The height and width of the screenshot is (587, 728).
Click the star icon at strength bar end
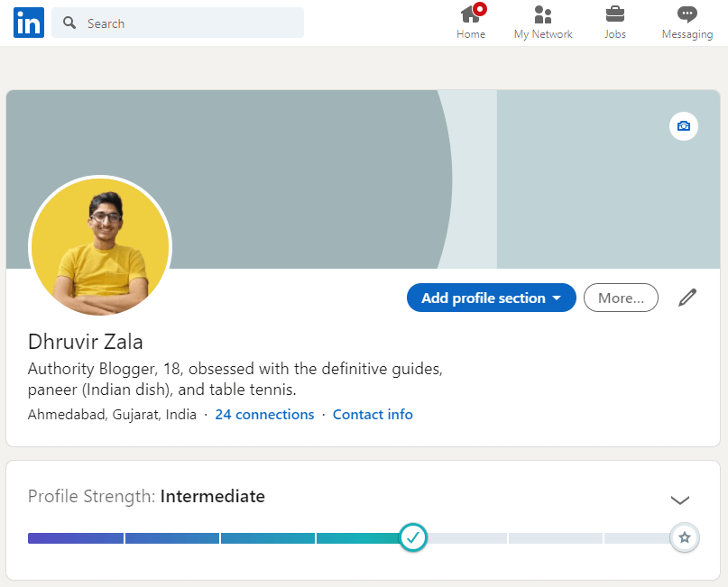click(685, 537)
